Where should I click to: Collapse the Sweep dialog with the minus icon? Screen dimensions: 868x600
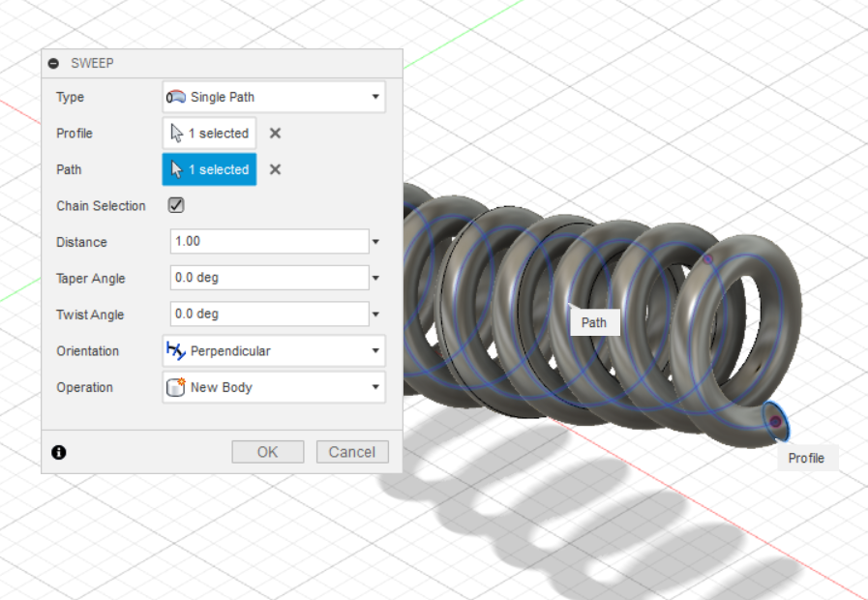[52, 63]
